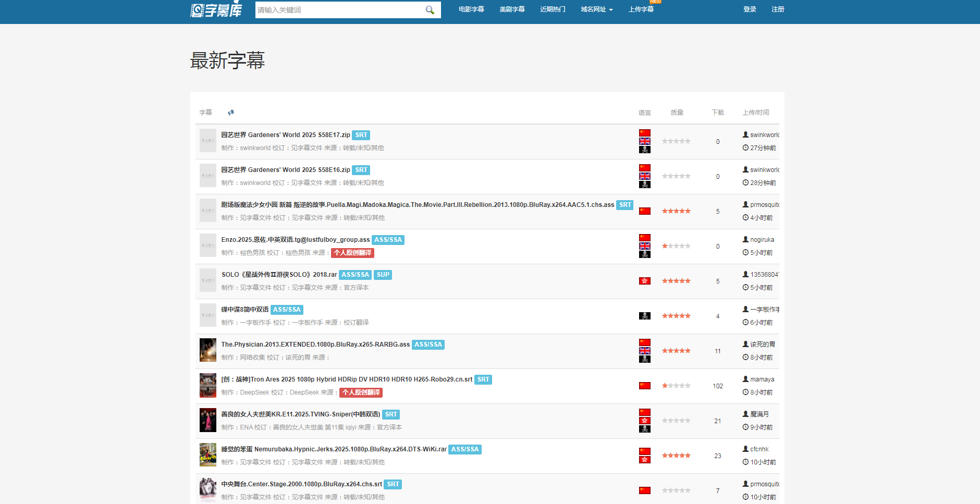The height and width of the screenshot is (504, 980).
Task: Expand the 域名网址 chevron arrow
Action: tap(611, 9)
